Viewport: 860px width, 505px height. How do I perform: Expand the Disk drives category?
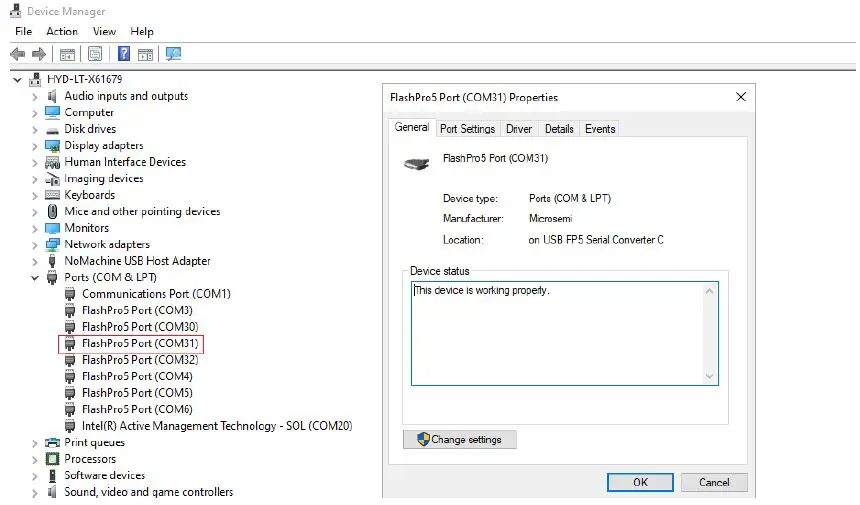(x=35, y=130)
